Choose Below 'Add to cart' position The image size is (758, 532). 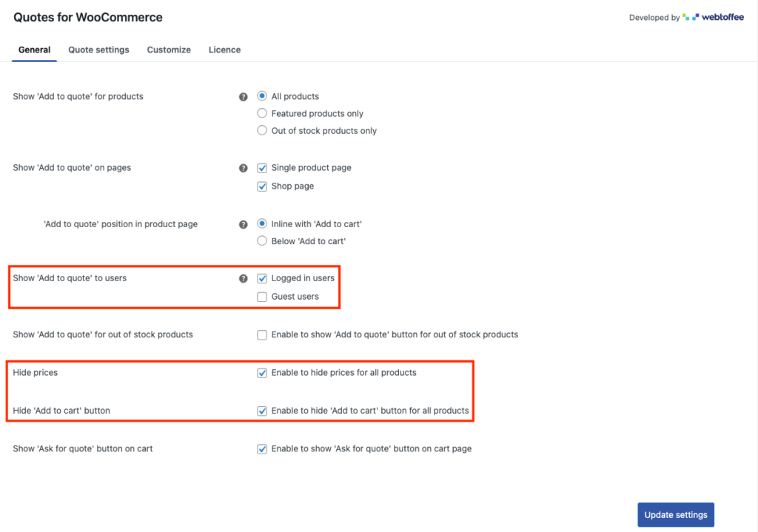point(262,240)
